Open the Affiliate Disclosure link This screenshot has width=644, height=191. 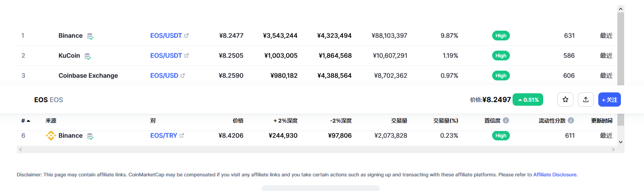pyautogui.click(x=555, y=175)
